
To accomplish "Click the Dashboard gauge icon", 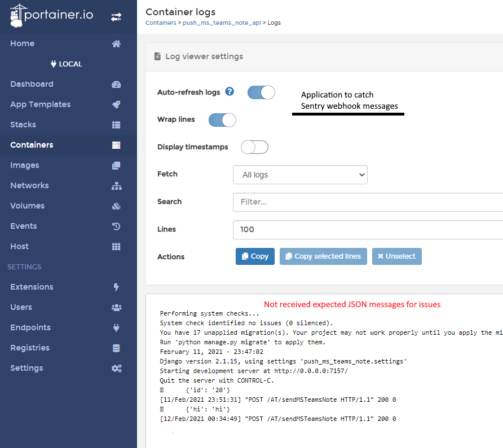I will [116, 85].
